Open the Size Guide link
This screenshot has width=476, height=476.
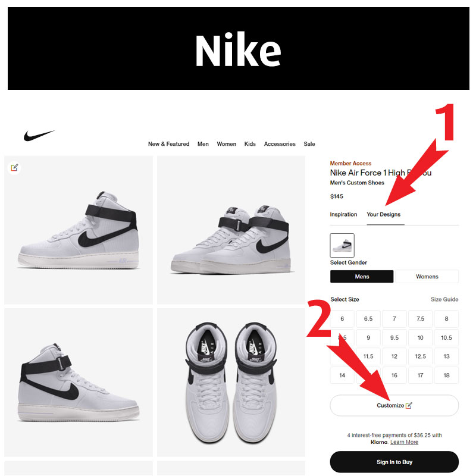(x=444, y=299)
